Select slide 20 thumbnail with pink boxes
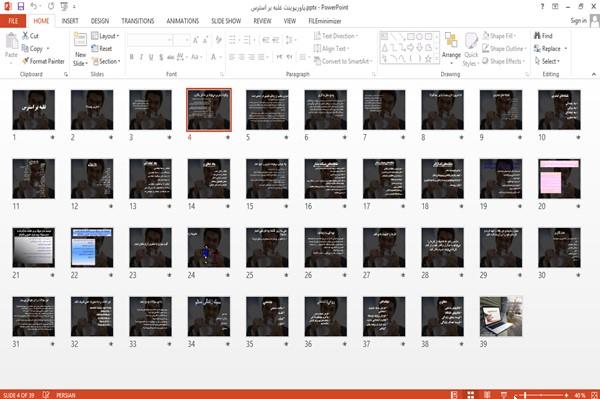The width and height of the screenshot is (600, 399). tap(559, 179)
